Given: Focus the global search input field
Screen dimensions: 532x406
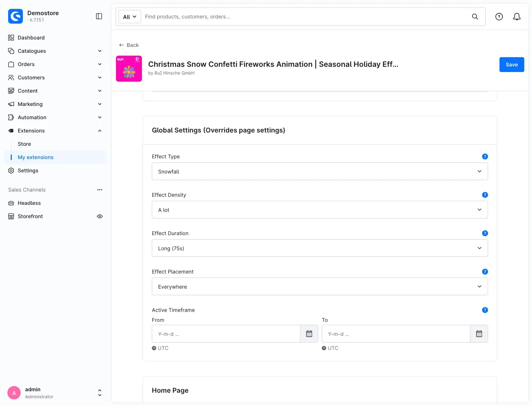Looking at the screenshot, I should point(305,17).
